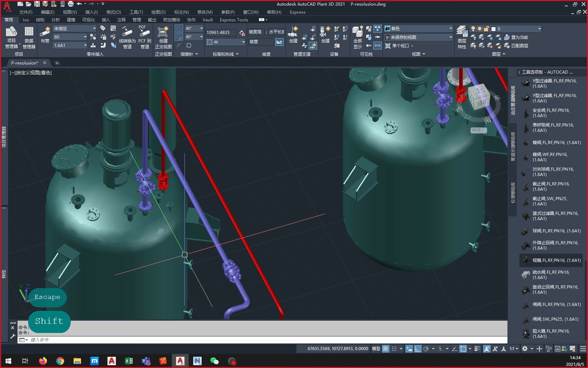Switch to the Iso ribbon tab
This screenshot has height=368, width=588.
[26, 20]
